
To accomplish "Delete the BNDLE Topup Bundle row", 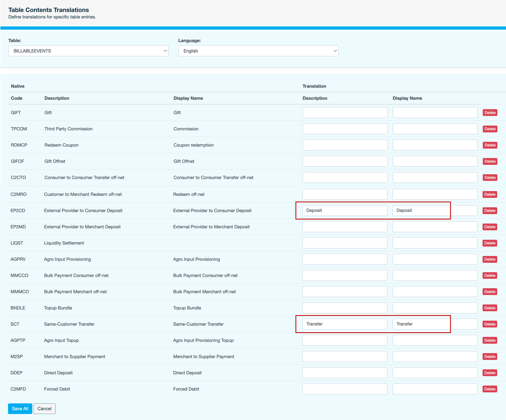I will (490, 308).
